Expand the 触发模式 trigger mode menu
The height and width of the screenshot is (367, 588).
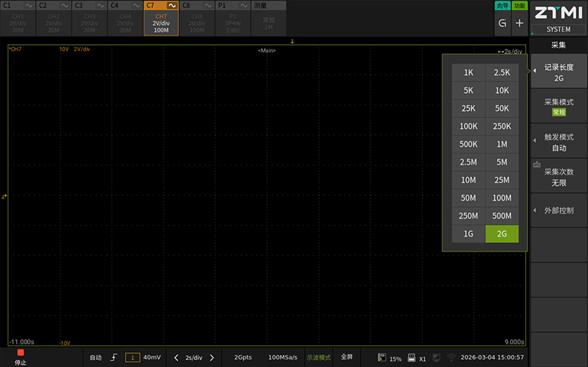point(558,142)
